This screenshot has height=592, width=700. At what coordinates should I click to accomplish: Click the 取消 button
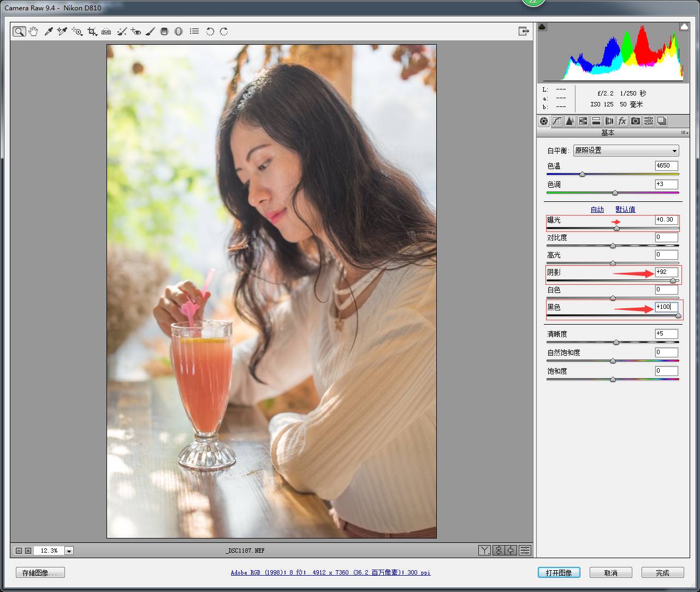[x=610, y=573]
